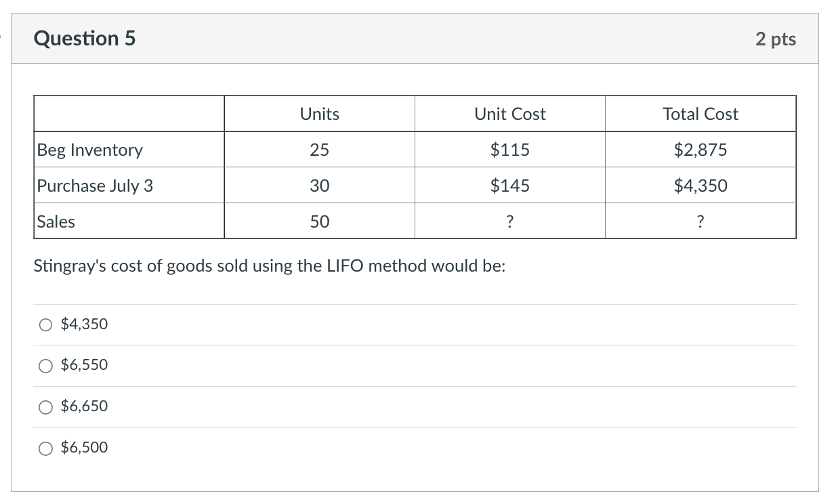Choose the $6,550 answer option
Screen dimensions: 836x504
[45, 366]
